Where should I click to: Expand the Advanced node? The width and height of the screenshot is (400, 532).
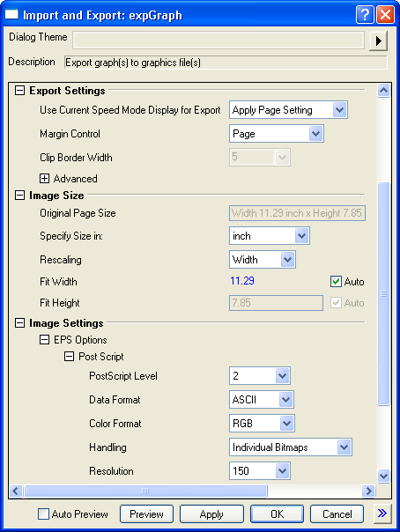pyautogui.click(x=44, y=179)
